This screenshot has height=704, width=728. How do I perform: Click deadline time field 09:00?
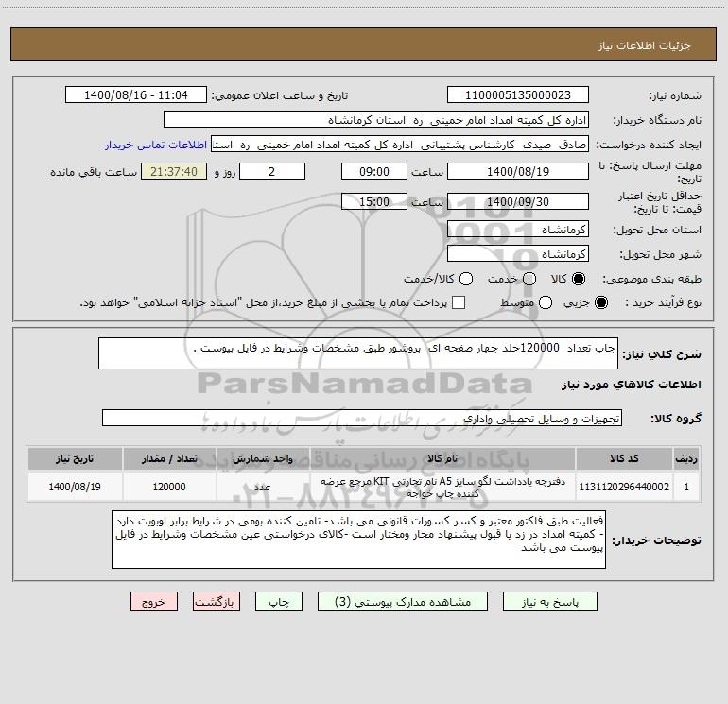coord(374,171)
